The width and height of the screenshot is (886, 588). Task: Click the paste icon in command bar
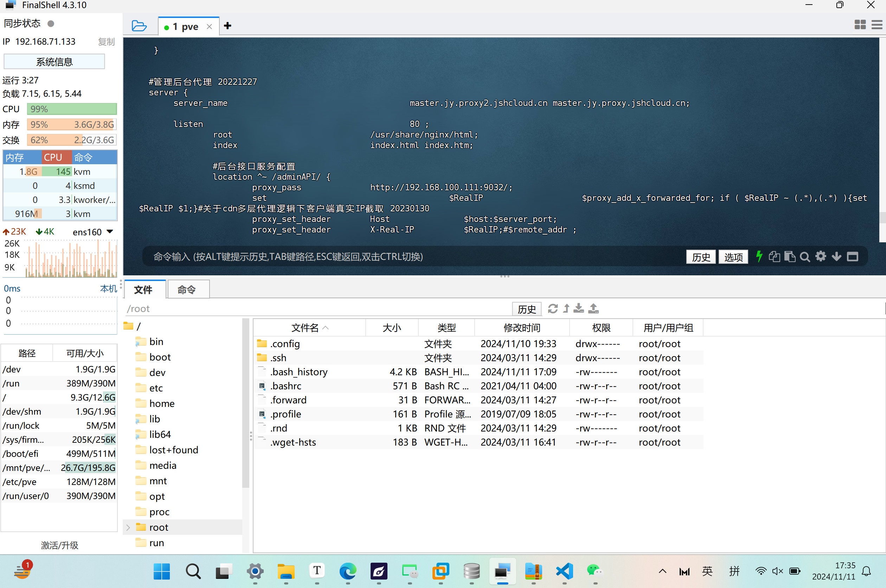[x=790, y=256]
